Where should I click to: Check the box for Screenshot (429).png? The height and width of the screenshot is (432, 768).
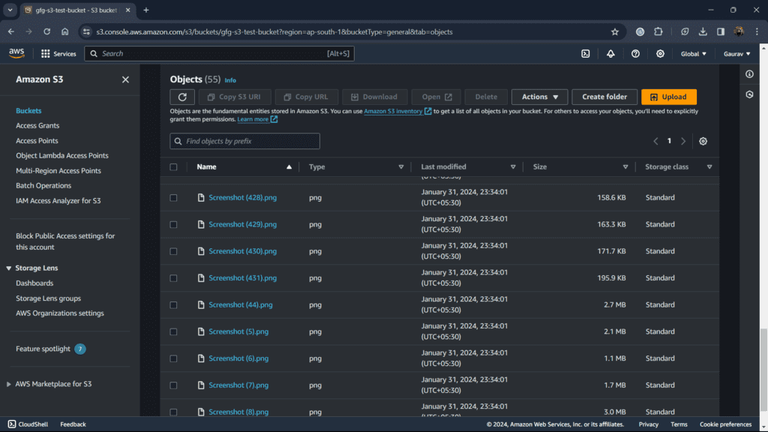point(173,224)
